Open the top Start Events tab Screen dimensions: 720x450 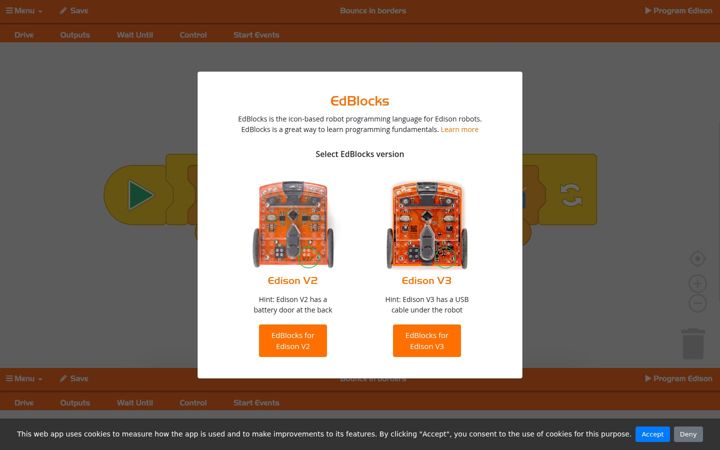tap(256, 35)
